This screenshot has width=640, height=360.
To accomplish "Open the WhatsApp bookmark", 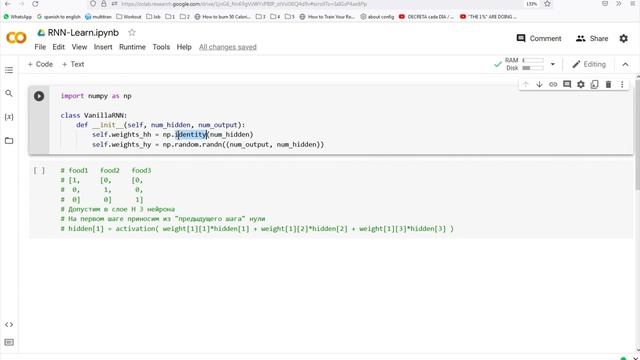I will coord(18,17).
